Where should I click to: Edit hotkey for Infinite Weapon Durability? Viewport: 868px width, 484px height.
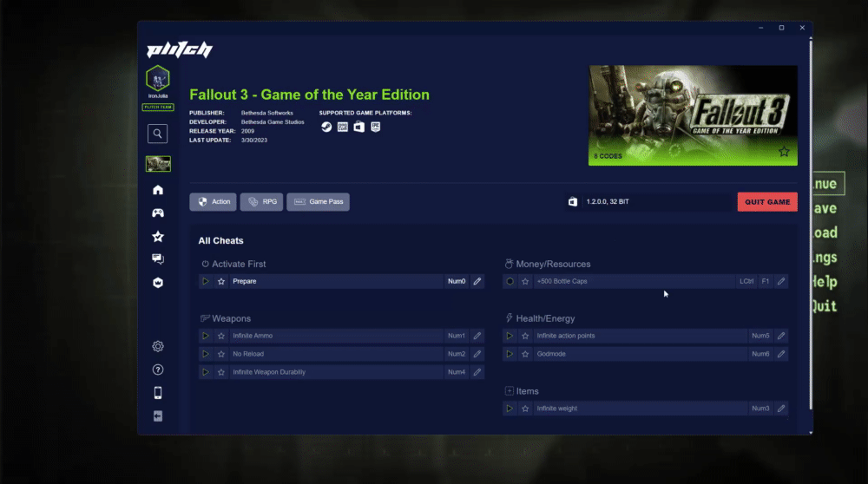[x=477, y=372]
